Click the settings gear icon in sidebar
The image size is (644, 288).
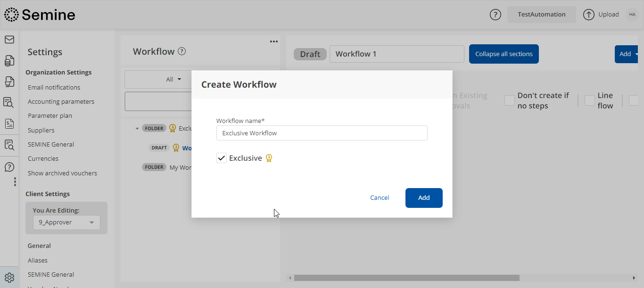coord(9,278)
